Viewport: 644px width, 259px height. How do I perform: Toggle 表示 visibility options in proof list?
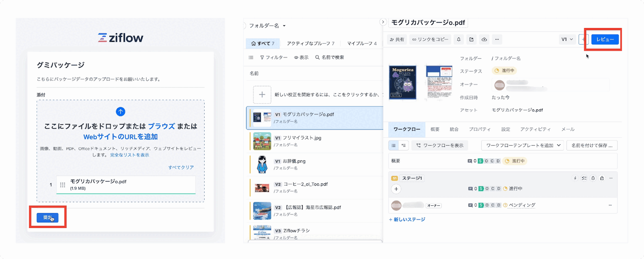(x=301, y=57)
